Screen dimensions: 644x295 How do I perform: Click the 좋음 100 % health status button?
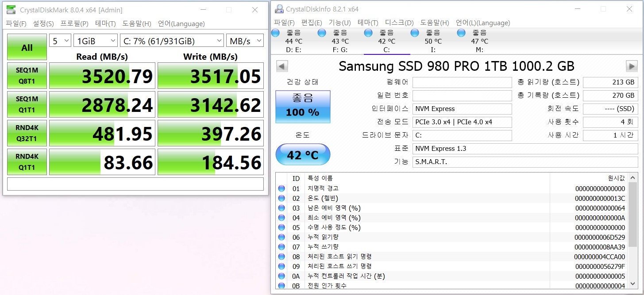pyautogui.click(x=303, y=107)
